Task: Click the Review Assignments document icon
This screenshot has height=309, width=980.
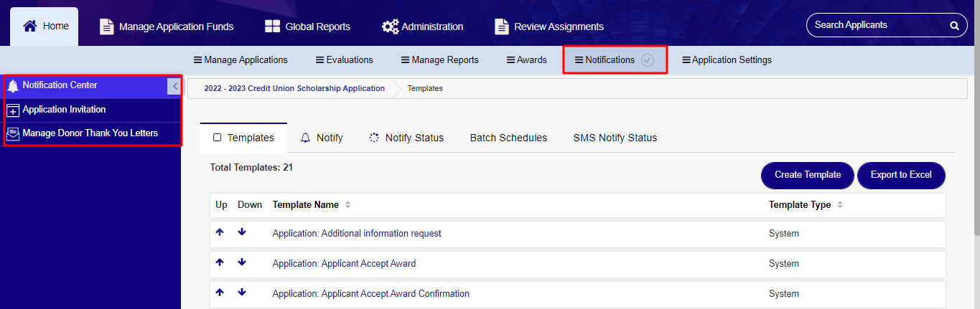Action: point(502,27)
